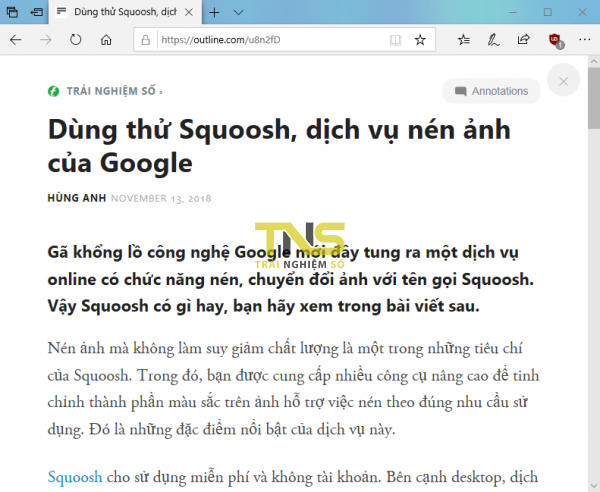This screenshot has width=600, height=492.
Task: Set these tabs aside
Action: (x=36, y=12)
